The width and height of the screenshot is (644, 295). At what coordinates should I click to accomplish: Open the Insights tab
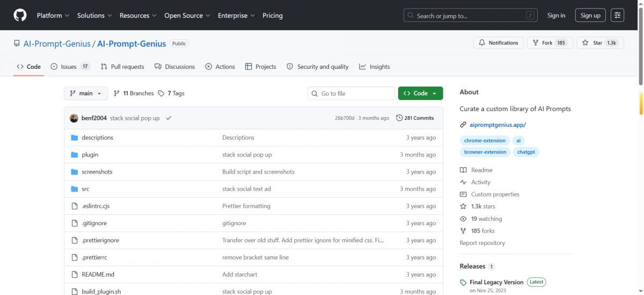375,67
